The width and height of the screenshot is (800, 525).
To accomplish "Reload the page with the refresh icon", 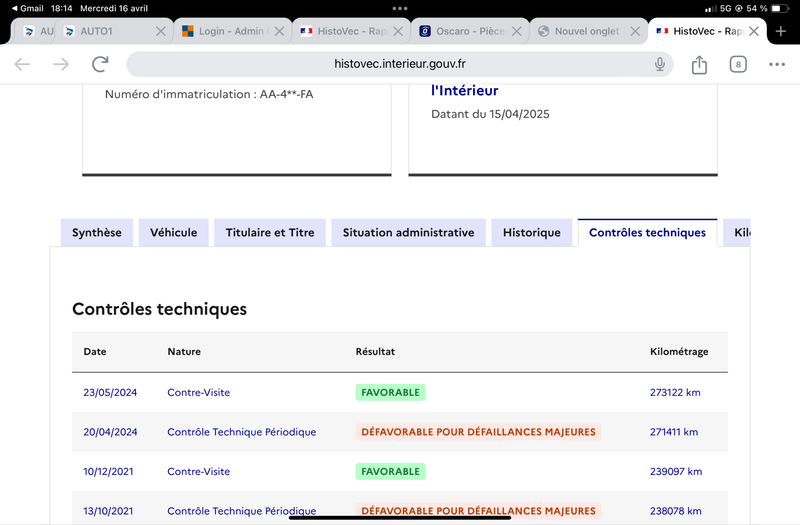I will click(x=100, y=64).
